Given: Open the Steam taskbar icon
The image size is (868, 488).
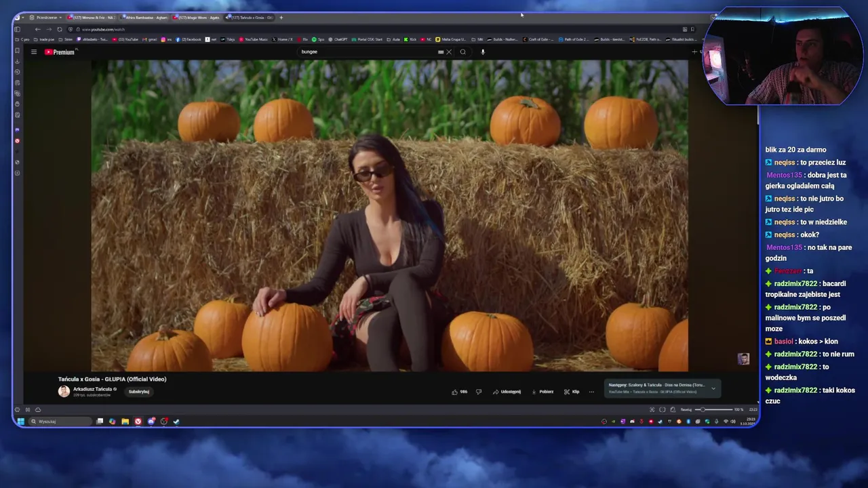Looking at the screenshot, I should (x=176, y=422).
